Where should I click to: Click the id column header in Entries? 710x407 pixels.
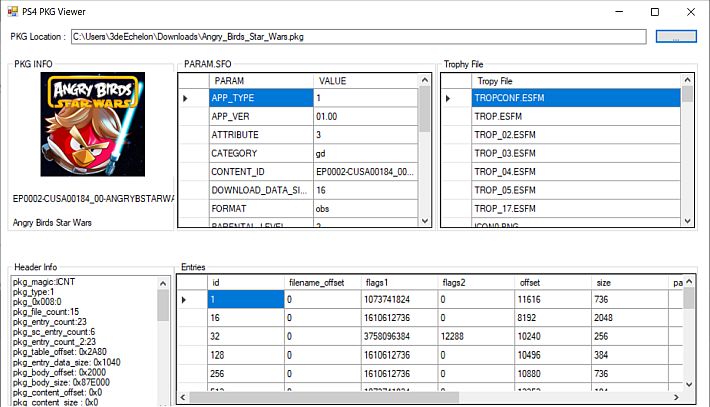[246, 283]
